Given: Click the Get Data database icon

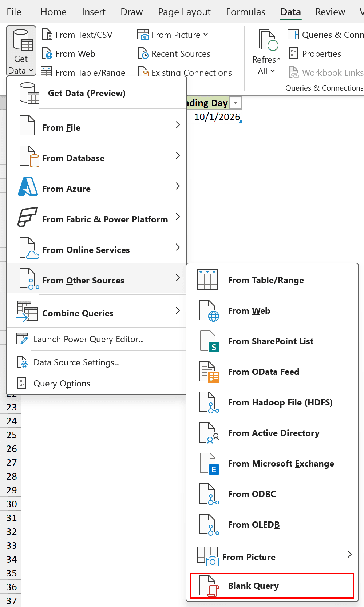Looking at the screenshot, I should [23, 40].
